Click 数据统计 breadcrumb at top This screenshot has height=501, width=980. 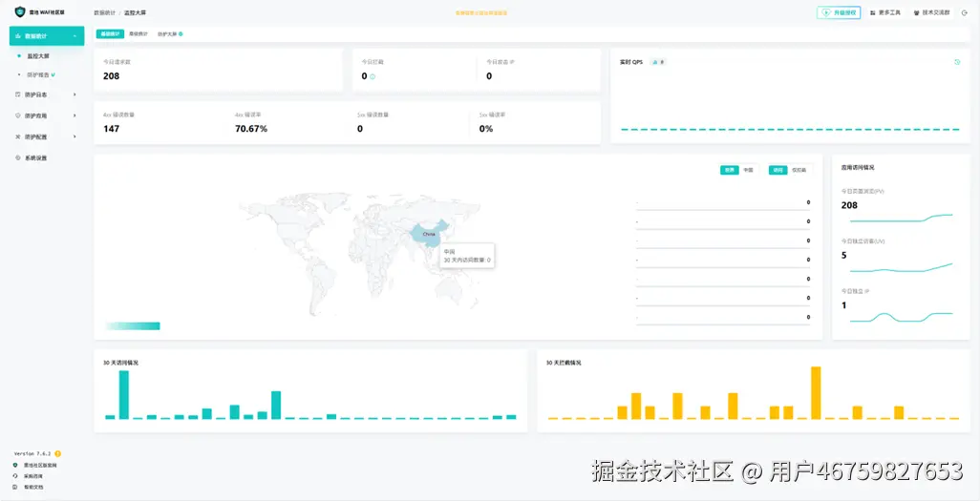pos(104,12)
